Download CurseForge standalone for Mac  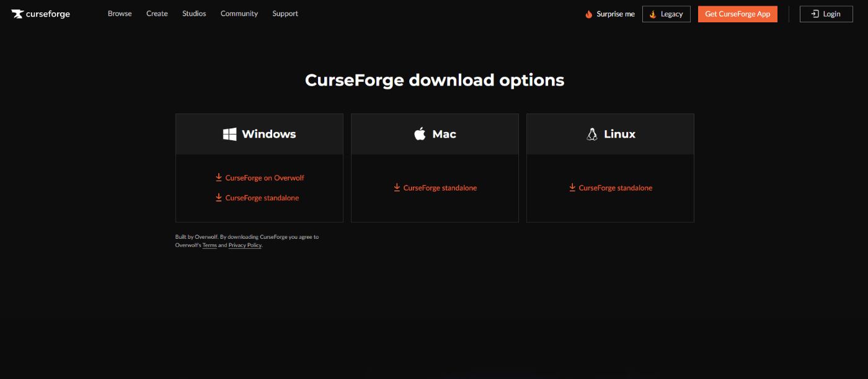click(435, 187)
